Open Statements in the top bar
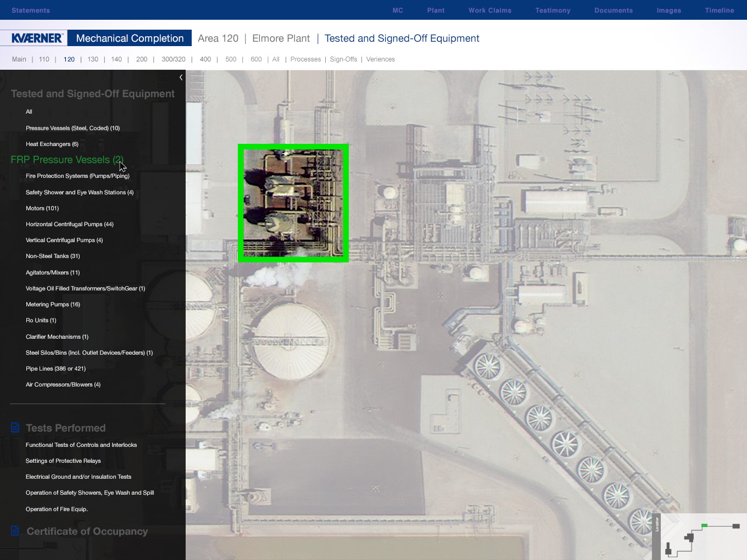 [31, 10]
